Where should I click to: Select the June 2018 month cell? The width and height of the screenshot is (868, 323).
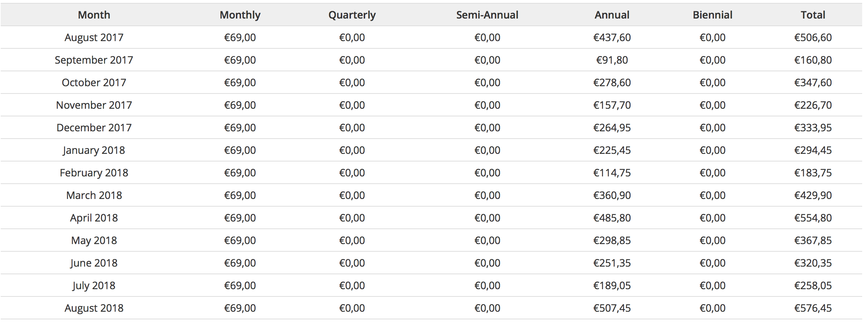(x=94, y=263)
